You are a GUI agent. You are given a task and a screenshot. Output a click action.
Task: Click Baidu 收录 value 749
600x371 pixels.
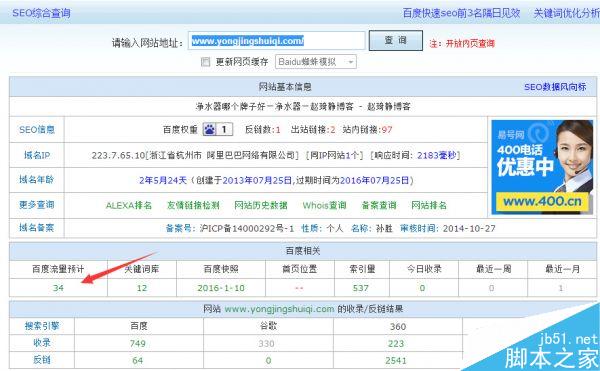[x=137, y=343]
